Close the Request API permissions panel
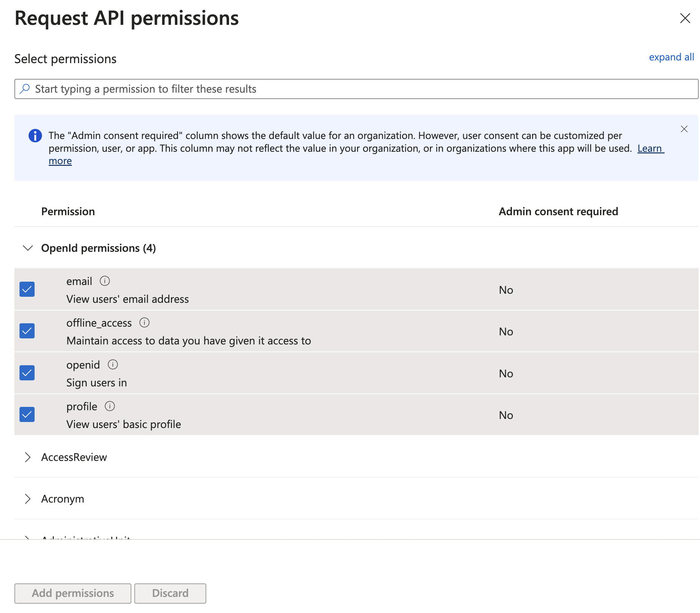 pyautogui.click(x=685, y=18)
